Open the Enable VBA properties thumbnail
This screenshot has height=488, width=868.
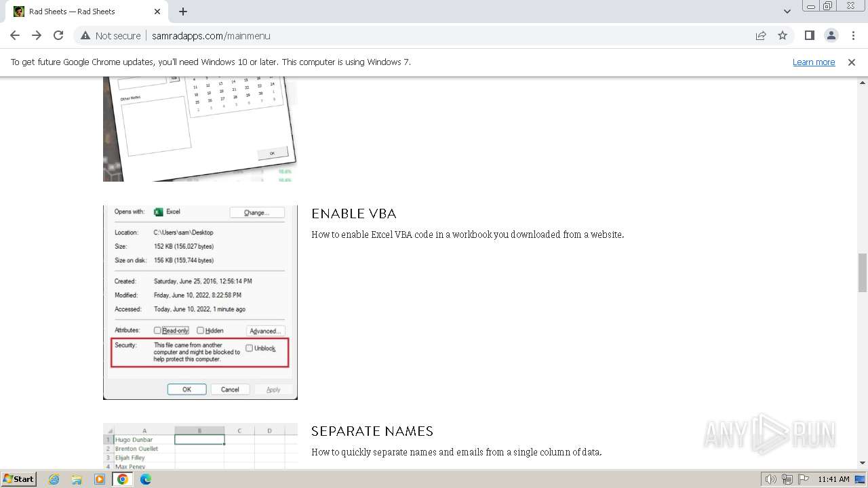tap(200, 302)
